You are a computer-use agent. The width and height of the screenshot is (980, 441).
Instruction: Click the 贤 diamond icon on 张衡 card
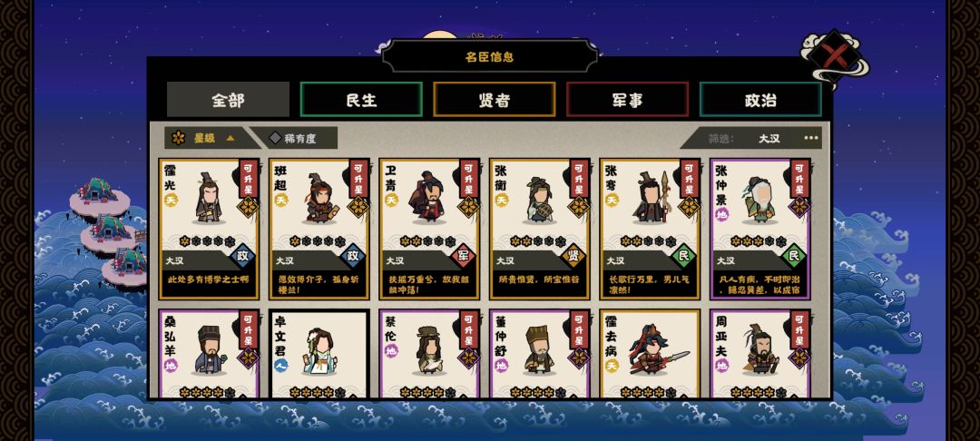573,256
